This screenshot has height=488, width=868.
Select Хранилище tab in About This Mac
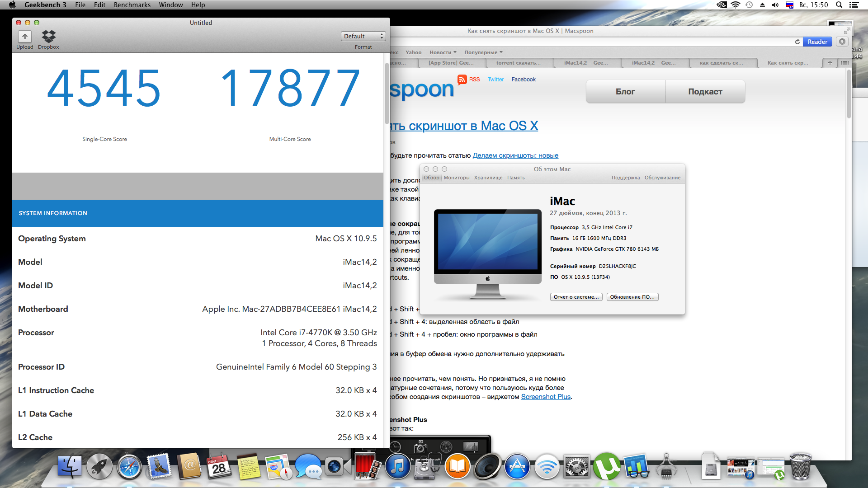(488, 178)
